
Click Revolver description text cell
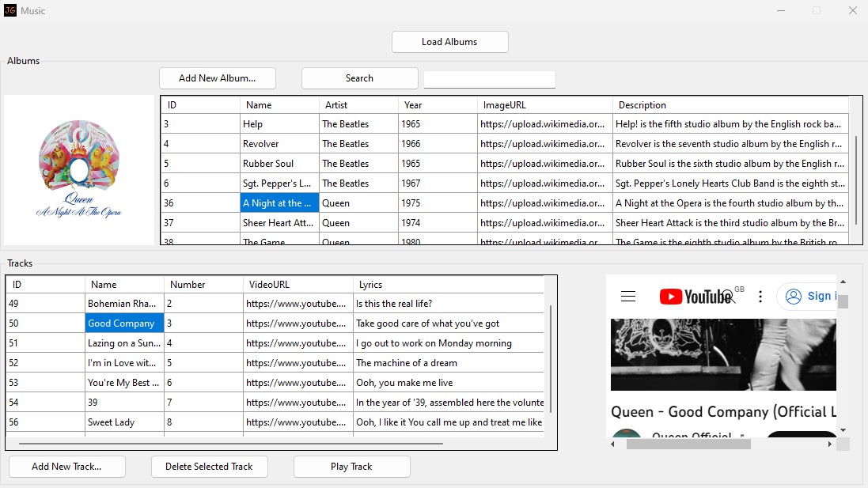click(x=730, y=144)
